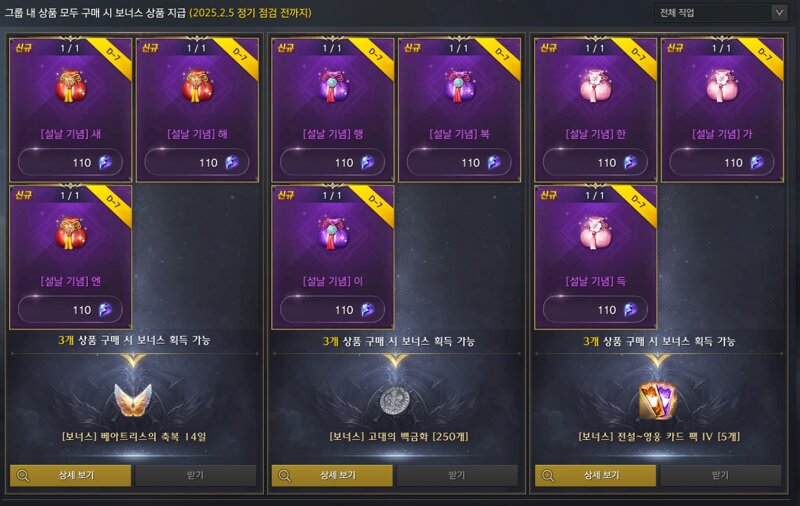
Task: Click 받기 for the 전설~영웅 카드 팩 bonus
Action: 720,475
